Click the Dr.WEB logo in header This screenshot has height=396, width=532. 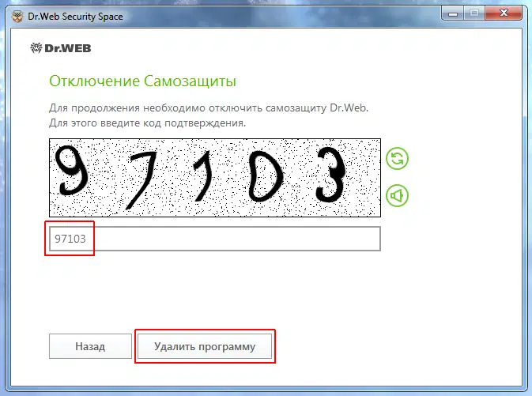(60, 48)
